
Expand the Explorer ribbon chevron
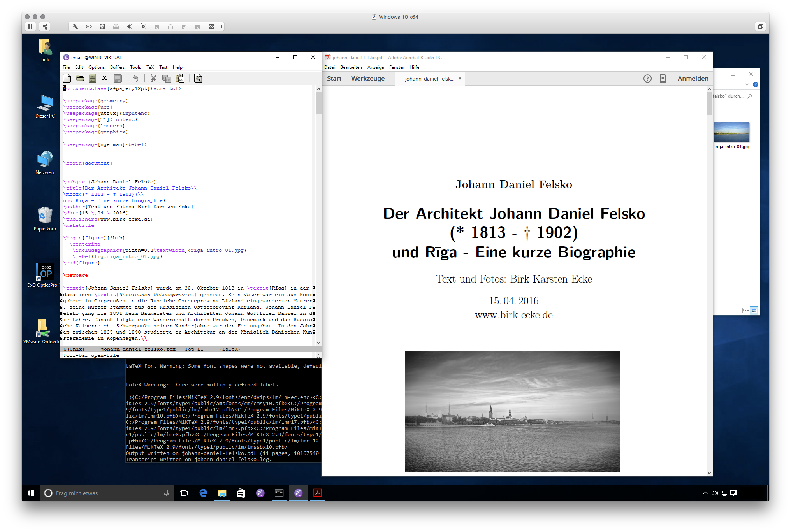(747, 84)
